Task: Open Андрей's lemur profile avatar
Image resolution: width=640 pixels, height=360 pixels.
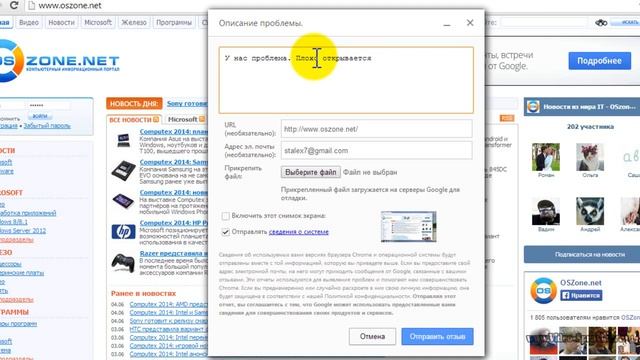Action: pos(590,211)
